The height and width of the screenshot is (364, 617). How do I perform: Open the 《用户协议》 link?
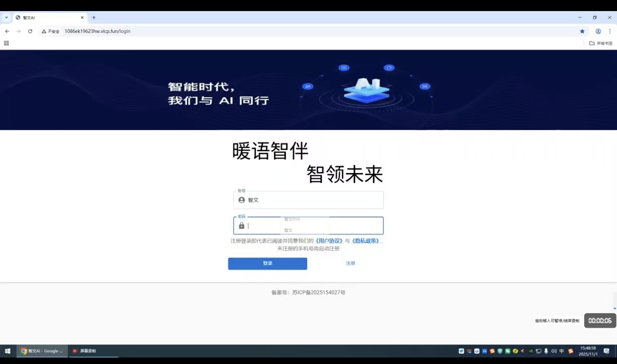(x=329, y=241)
